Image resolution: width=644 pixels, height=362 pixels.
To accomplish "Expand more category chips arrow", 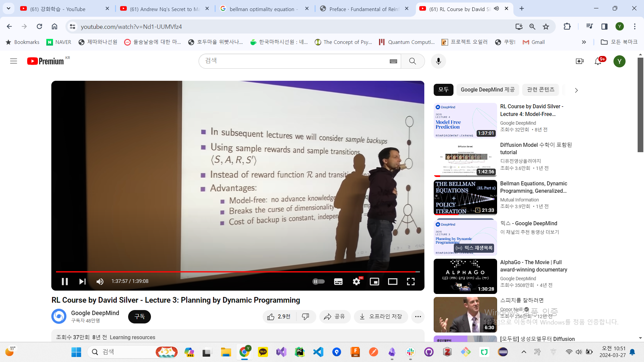I will coord(576,90).
